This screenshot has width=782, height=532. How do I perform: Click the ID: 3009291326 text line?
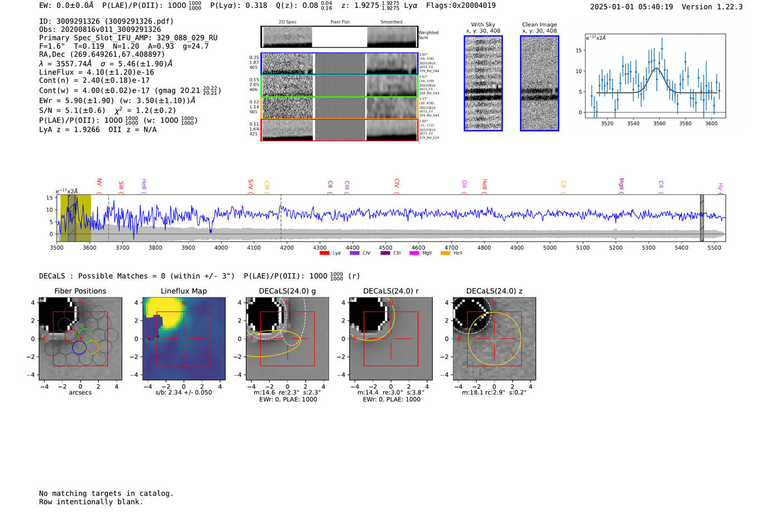click(106, 21)
